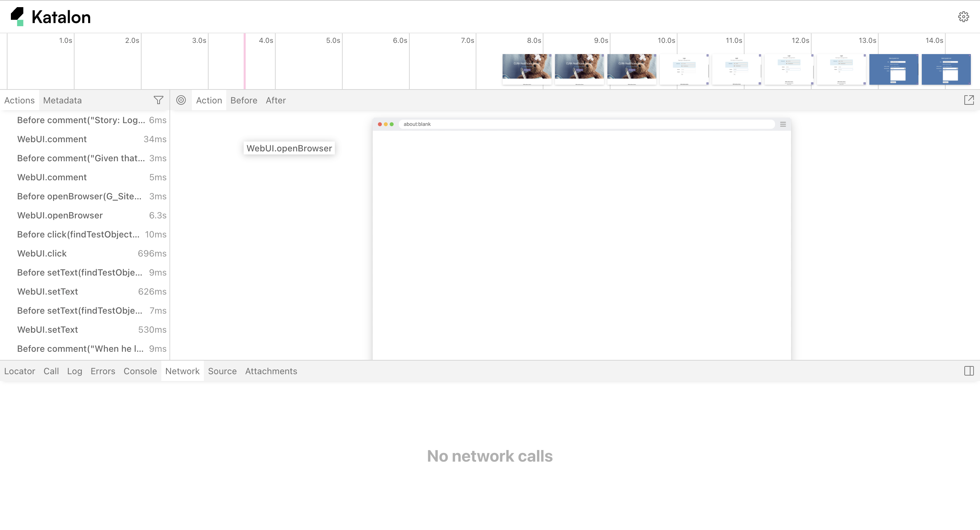Click the Katalon logo
980x530 pixels.
click(x=50, y=17)
